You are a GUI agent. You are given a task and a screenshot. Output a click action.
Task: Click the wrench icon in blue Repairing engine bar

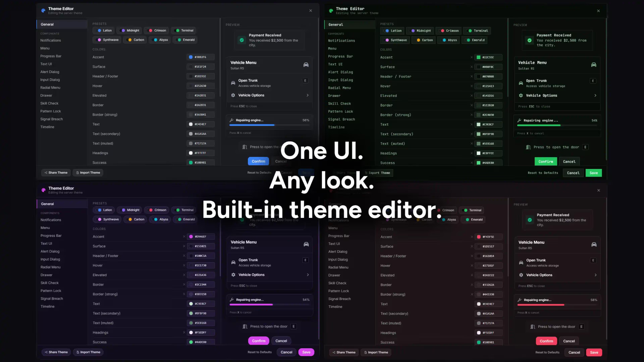pyautogui.click(x=231, y=120)
